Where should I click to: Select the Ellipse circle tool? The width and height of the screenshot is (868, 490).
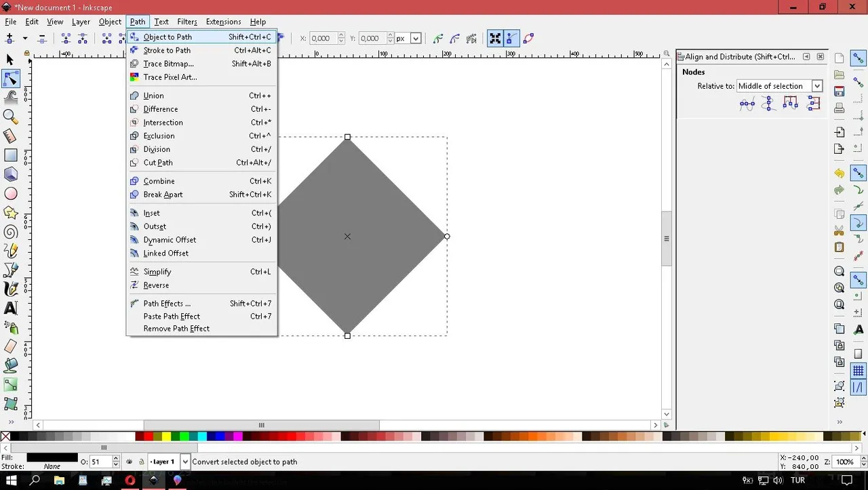pos(10,194)
